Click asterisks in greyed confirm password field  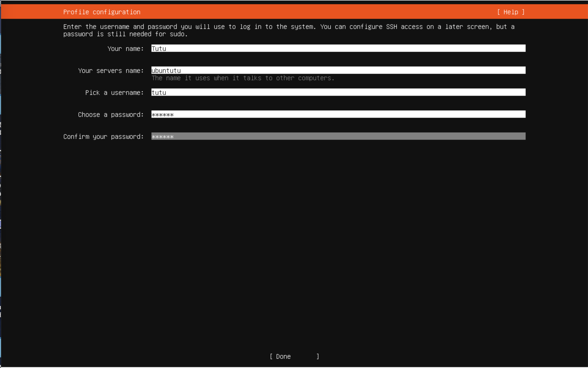point(162,137)
